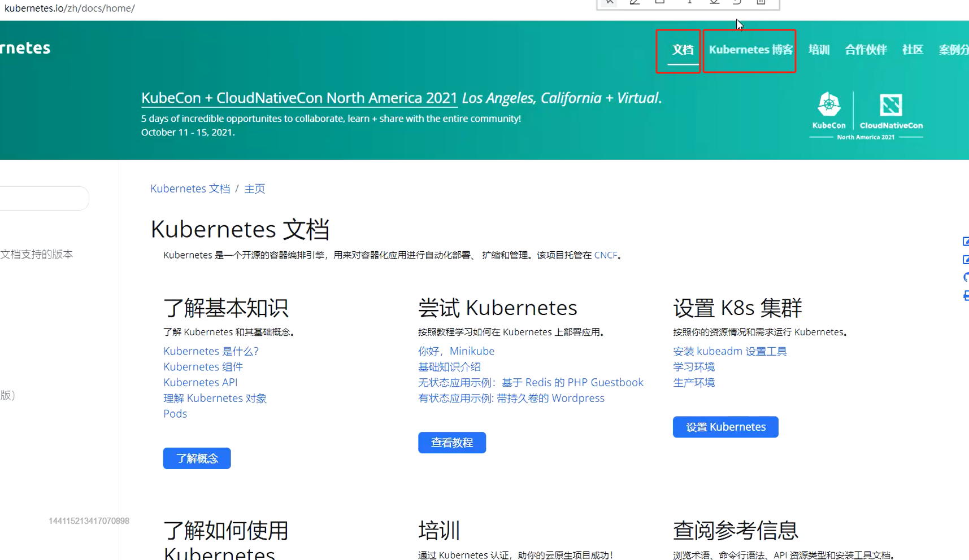Viewport: 969px width, 560px height.
Task: Select the rectangle tool in annotation toolbar
Action: pyautogui.click(x=659, y=2)
